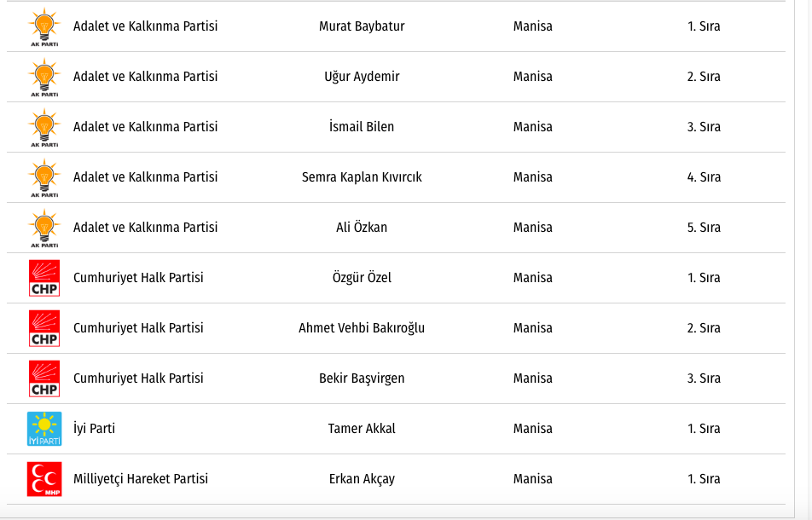Click the AK Parti logo beside Murat Baybatur
Screen dimensions: 812x520
click(x=44, y=26)
